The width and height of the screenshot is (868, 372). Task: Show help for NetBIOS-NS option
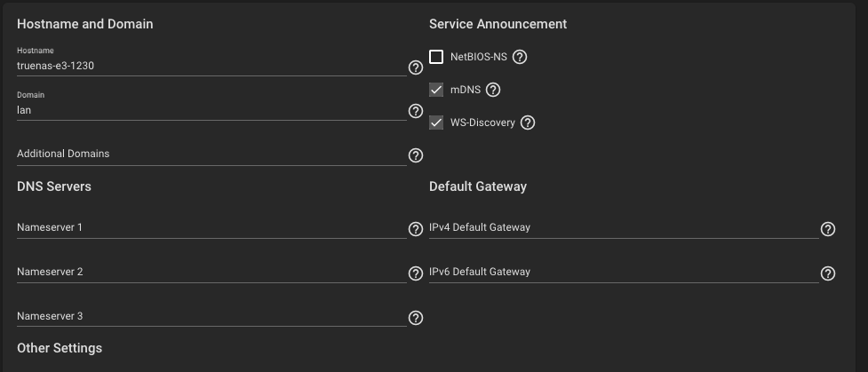519,57
